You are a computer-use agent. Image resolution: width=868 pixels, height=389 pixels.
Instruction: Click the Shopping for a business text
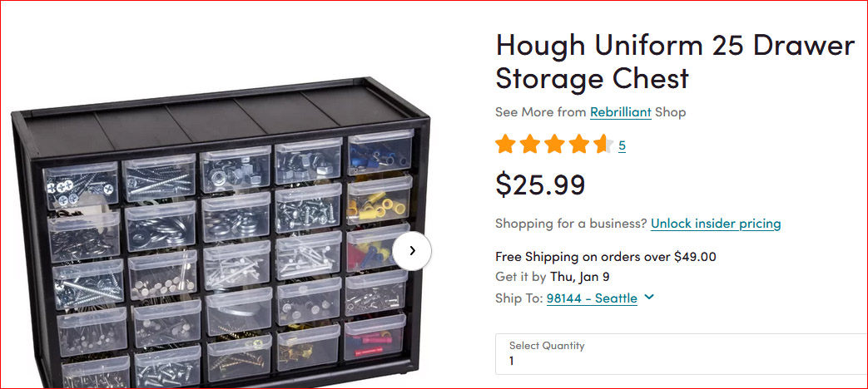point(571,224)
